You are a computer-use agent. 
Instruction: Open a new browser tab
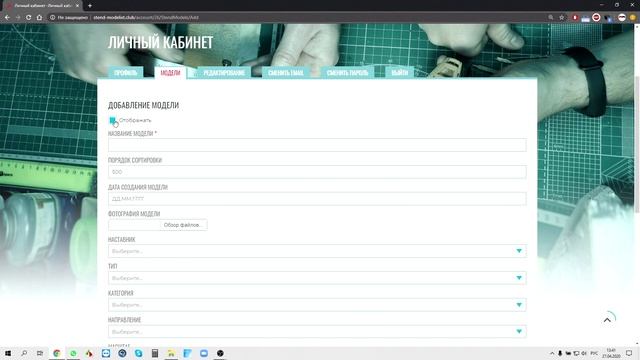tap(90, 6)
